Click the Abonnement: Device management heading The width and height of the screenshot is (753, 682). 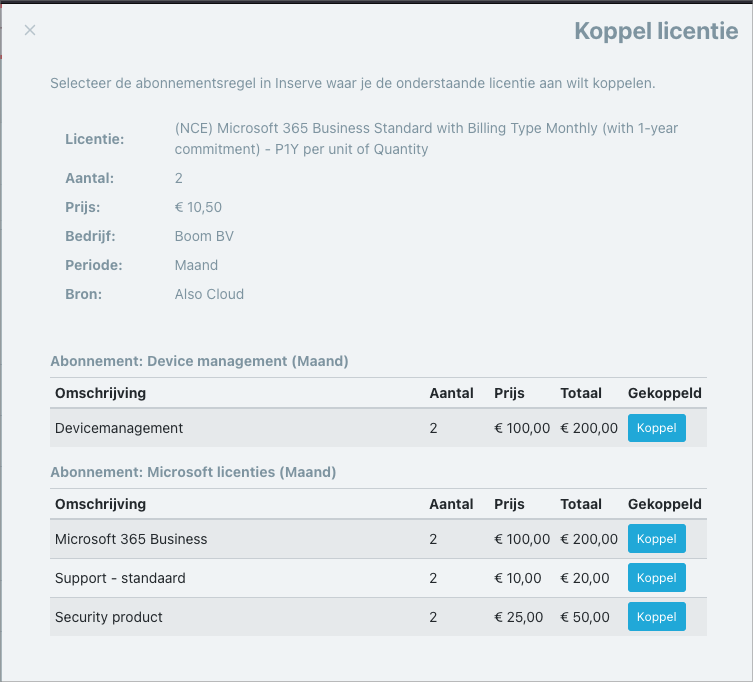(x=199, y=361)
